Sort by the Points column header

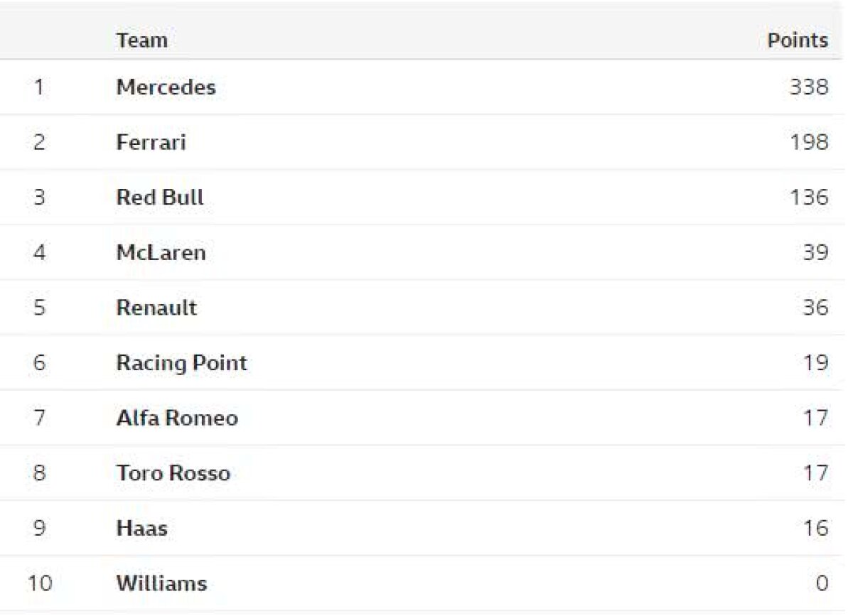798,40
